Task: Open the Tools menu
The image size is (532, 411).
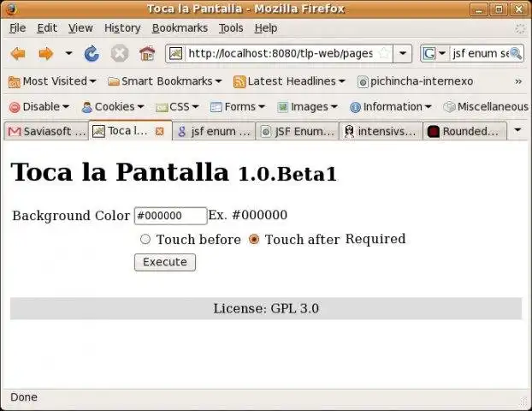Action: [x=231, y=28]
